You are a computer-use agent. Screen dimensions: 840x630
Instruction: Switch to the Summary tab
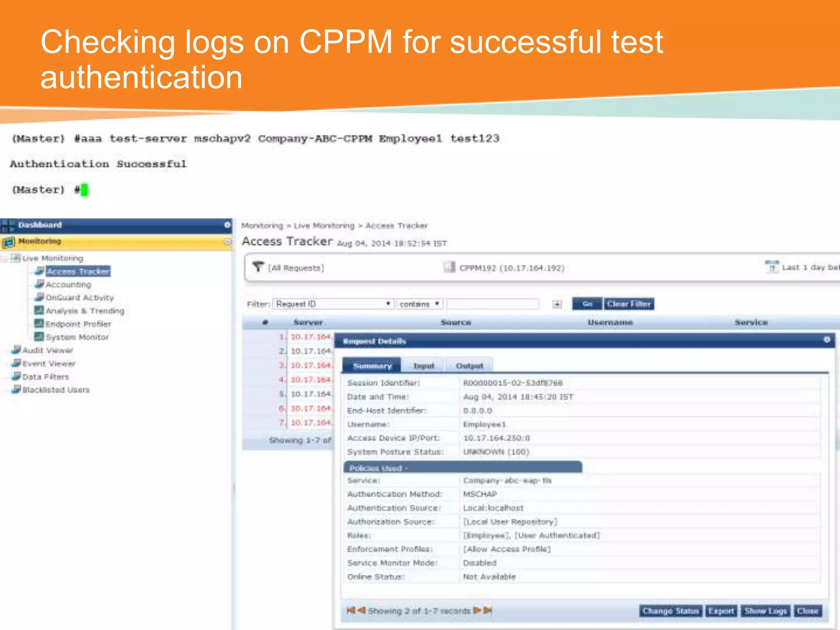(372, 365)
